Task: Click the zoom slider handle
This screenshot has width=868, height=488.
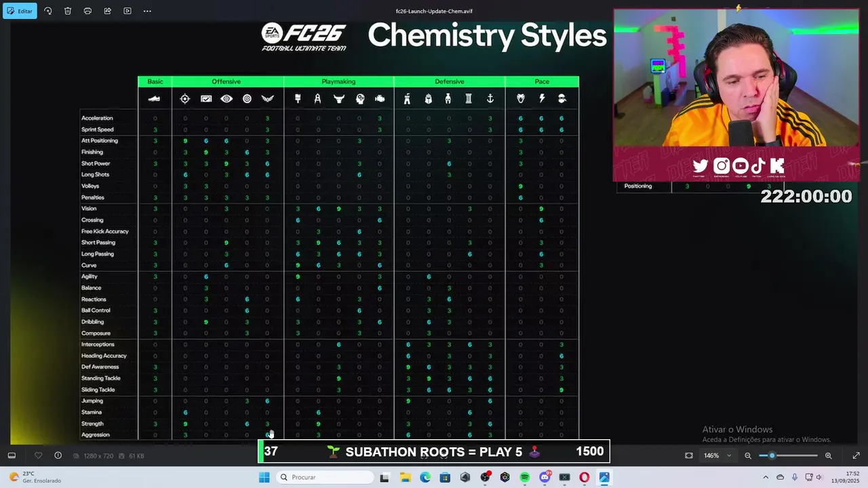Action: point(772,455)
